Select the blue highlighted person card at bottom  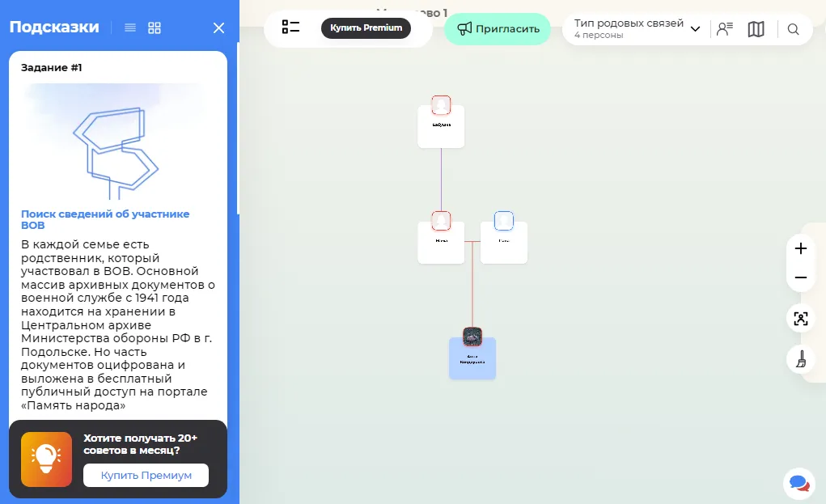[472, 358]
